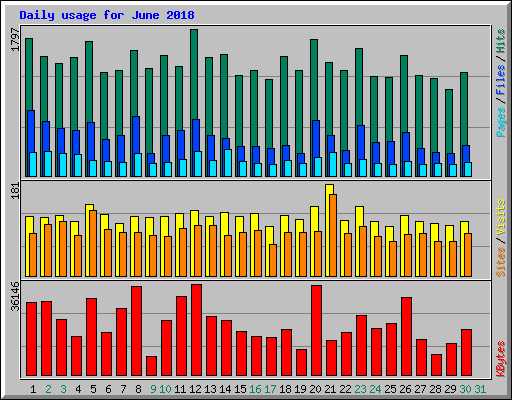512x400 pixels.
Task: Click day label 4 on the axis
Action: pyautogui.click(x=78, y=389)
